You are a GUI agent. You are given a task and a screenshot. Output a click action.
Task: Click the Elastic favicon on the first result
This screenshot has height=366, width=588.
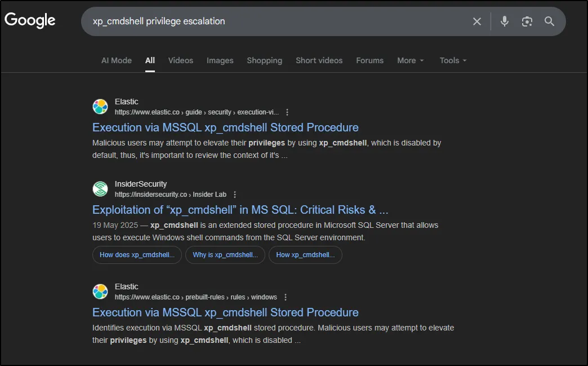click(100, 107)
